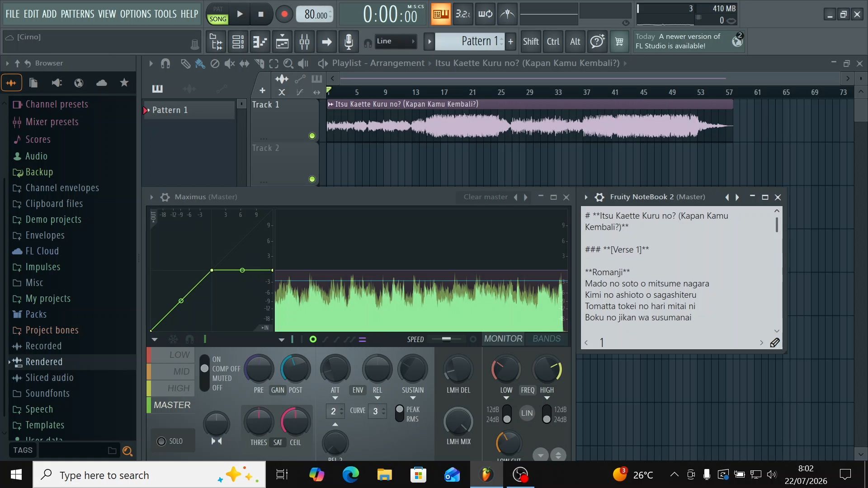The width and height of the screenshot is (868, 488).
Task: Open the Line snap dropdown
Action: pos(396,41)
